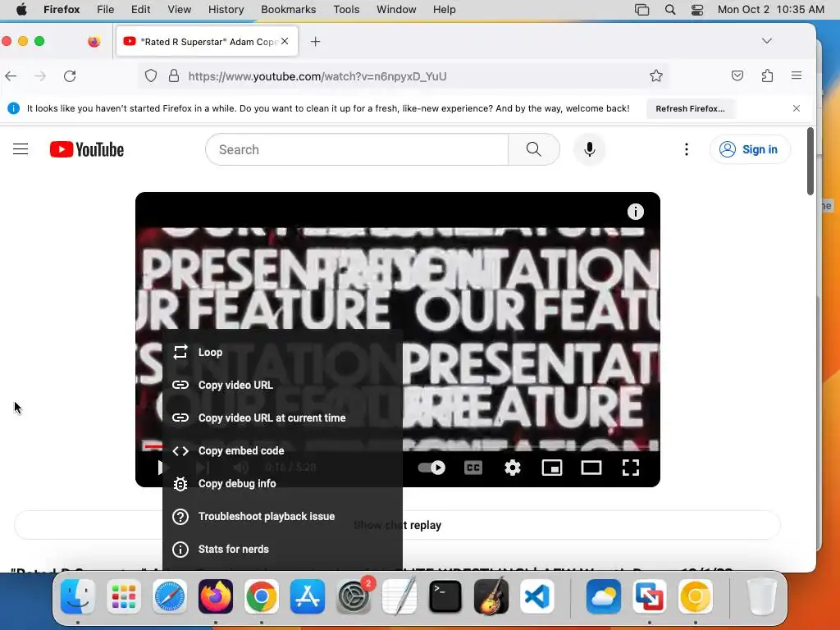This screenshot has height=630, width=840.
Task: Save page to Pocket
Action: 737,76
